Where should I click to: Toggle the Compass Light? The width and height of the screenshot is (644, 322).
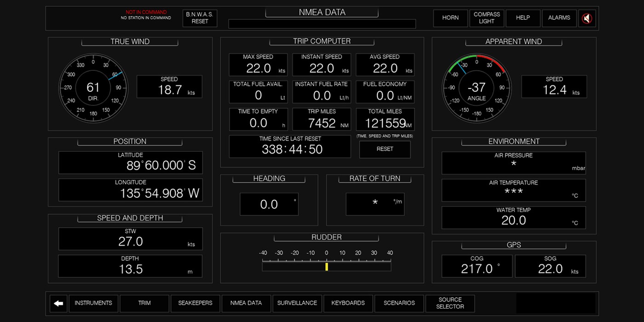click(487, 18)
